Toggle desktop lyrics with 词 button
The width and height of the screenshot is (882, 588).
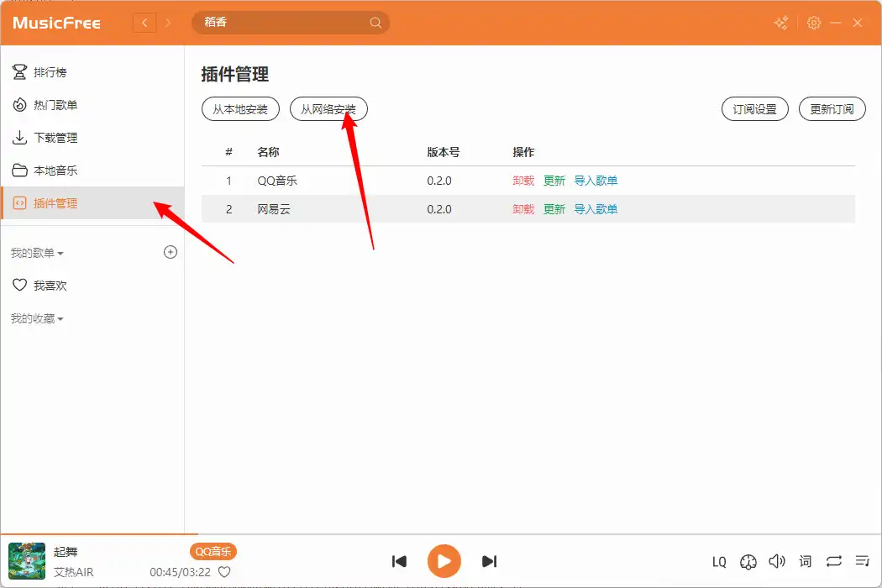[x=806, y=561]
